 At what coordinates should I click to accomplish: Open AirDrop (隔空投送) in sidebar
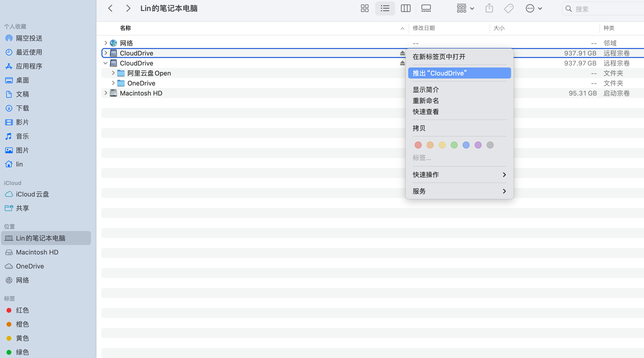coord(29,38)
